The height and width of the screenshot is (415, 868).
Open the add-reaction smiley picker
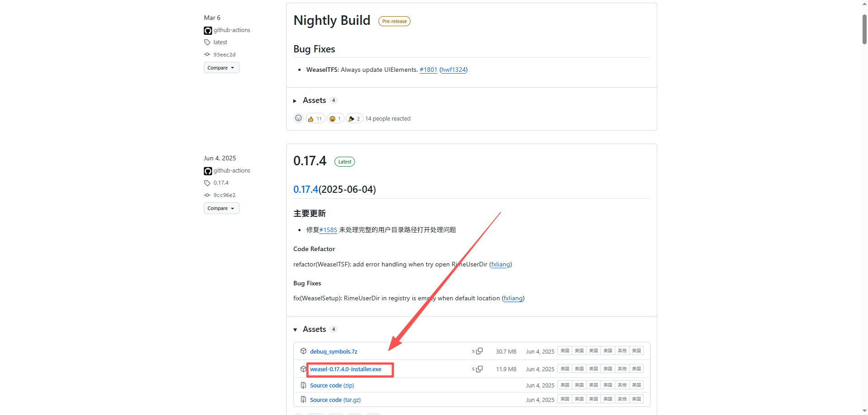click(x=298, y=118)
